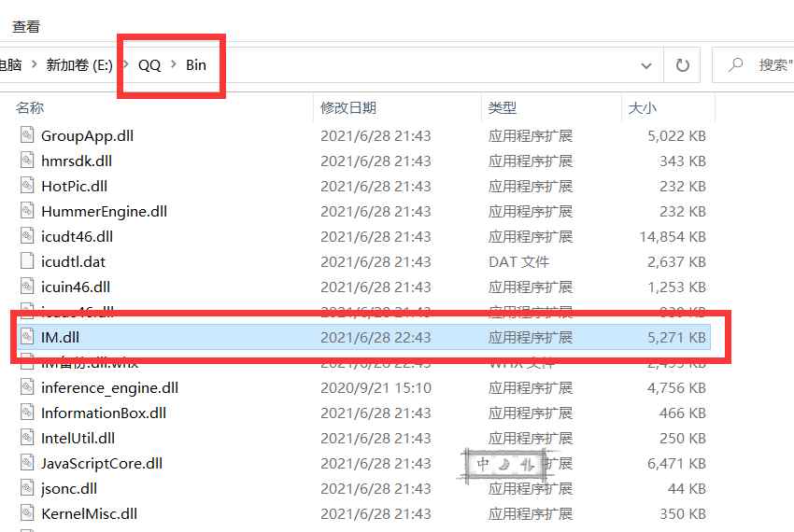Open the address bar history dropdown
Viewport: 794px width, 532px height.
coord(646,66)
